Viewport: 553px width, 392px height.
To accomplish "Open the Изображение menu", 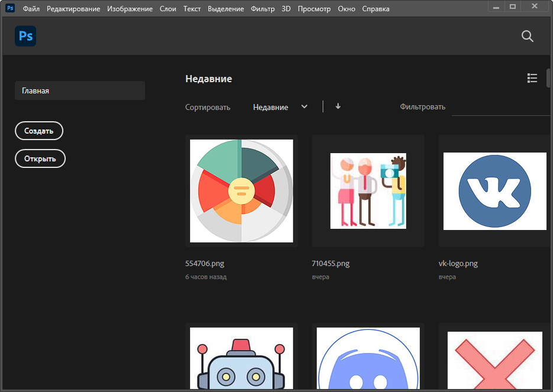I will (x=130, y=9).
